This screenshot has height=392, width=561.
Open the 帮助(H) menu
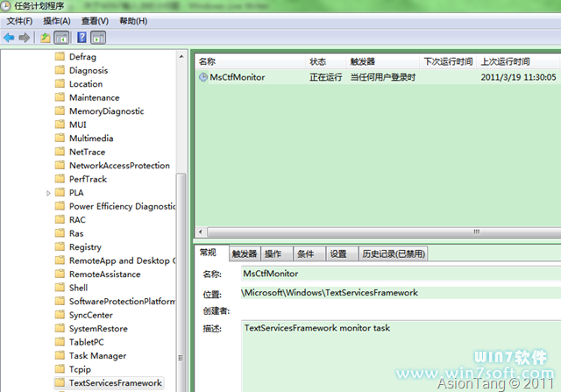pyautogui.click(x=133, y=21)
